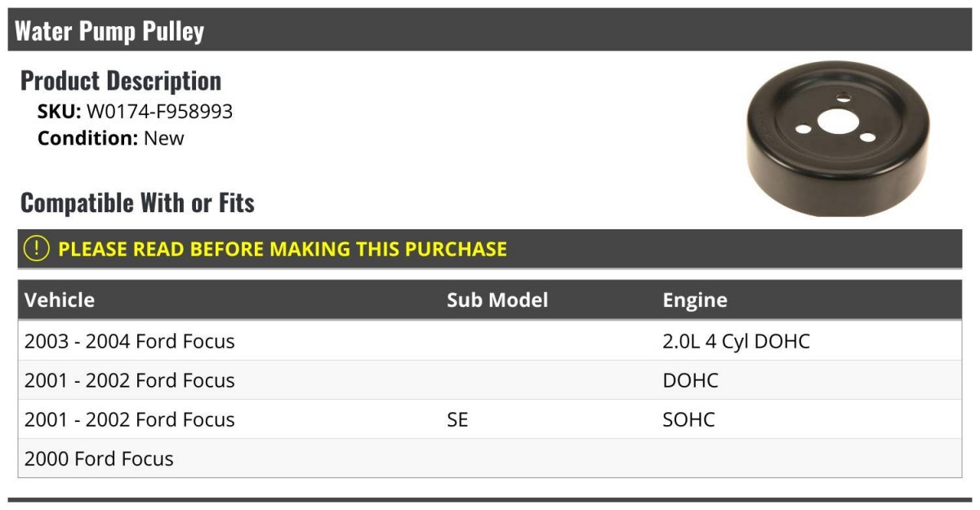Click the SOHC engine cell
980x510 pixels.
point(689,419)
